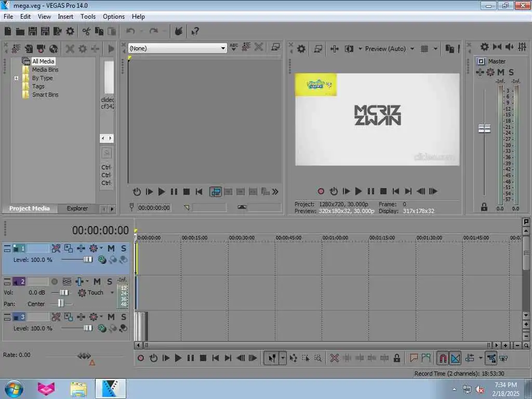Click the Undo arrow in the toolbar
Viewport: 532px width, 399px height.
coord(130,32)
